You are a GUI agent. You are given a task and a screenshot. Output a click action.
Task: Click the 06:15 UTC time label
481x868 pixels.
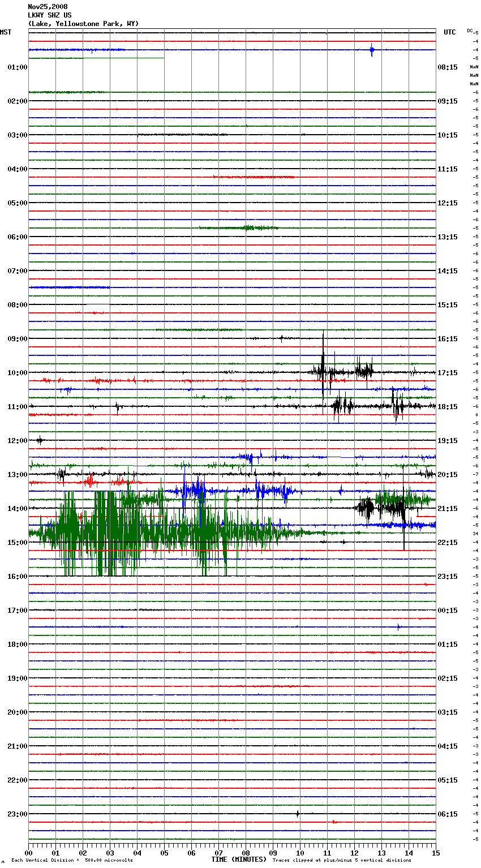pos(448,814)
